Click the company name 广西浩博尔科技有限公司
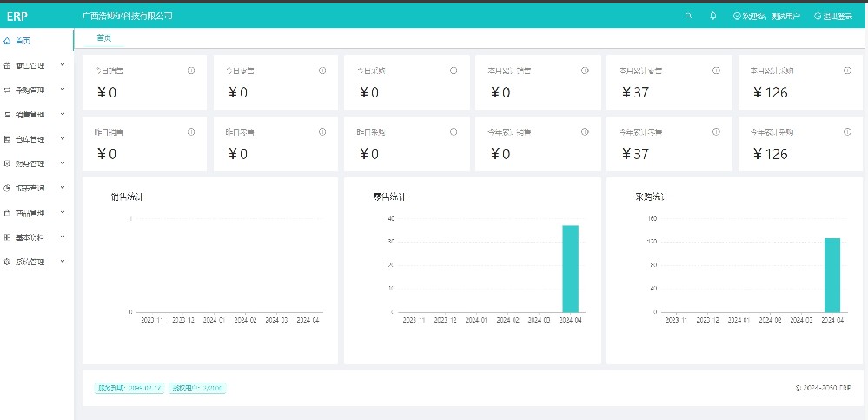 pyautogui.click(x=128, y=16)
